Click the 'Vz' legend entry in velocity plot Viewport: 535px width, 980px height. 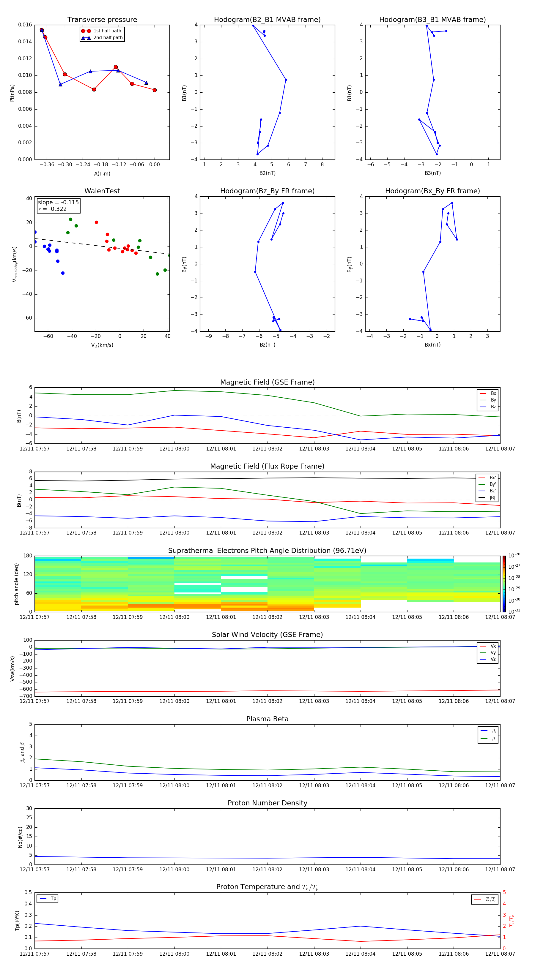tap(488, 659)
